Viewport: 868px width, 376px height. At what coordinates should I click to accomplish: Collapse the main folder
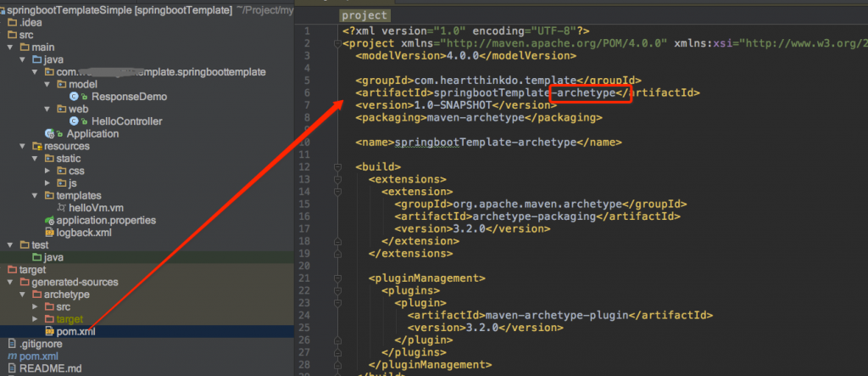(10, 48)
